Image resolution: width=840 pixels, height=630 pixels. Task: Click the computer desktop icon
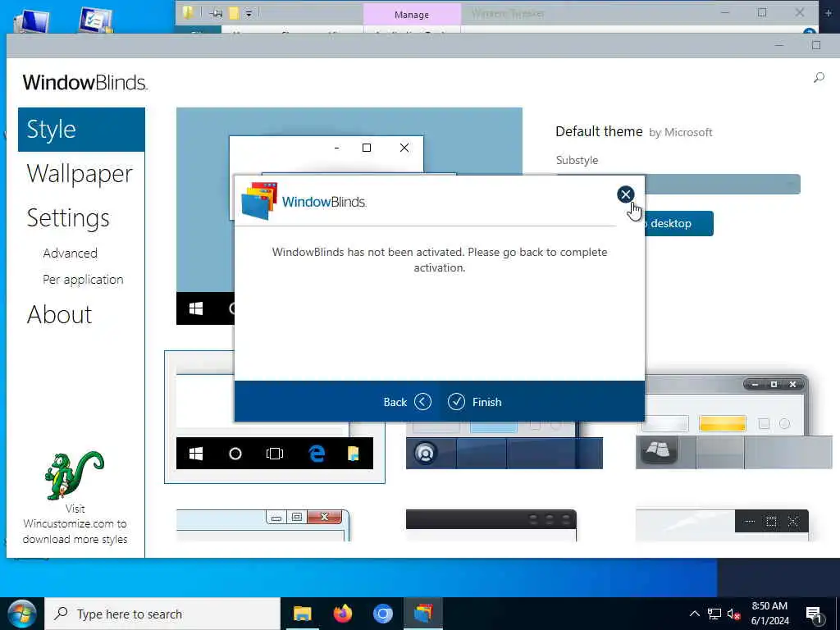coord(32,21)
